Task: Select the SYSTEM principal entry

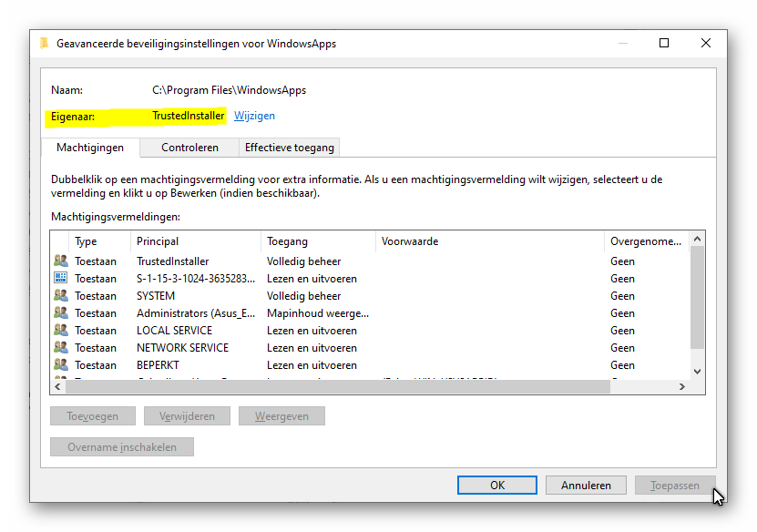Action: point(156,296)
